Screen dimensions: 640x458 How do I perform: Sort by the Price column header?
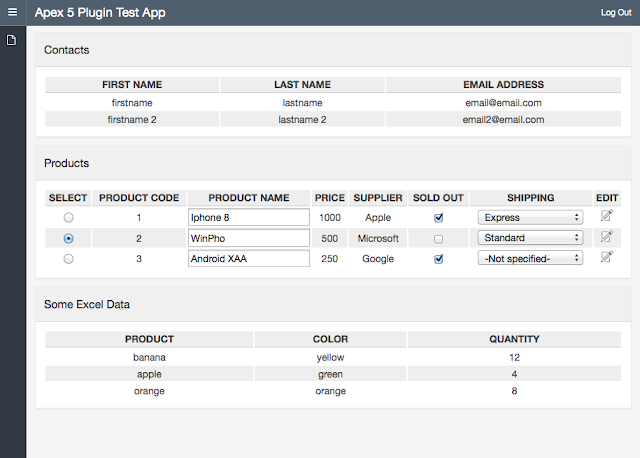click(x=329, y=198)
